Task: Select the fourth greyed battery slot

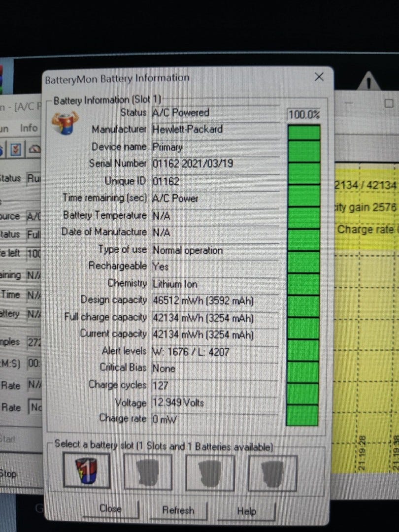Action: pos(273,474)
